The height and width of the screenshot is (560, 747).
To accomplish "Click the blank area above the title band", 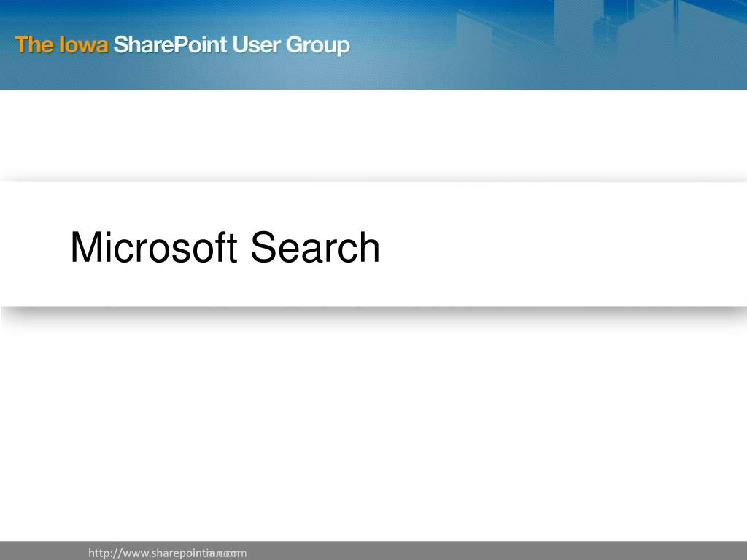I will click(373, 134).
